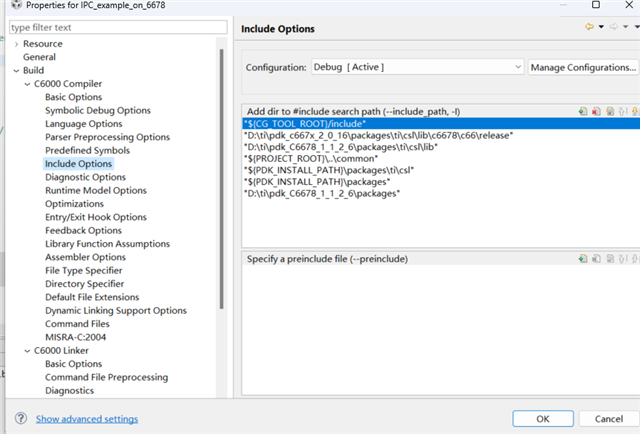Screen dimensions: 640x434
Task: Click the Forward navigation arrow icon
Action: [613, 27]
